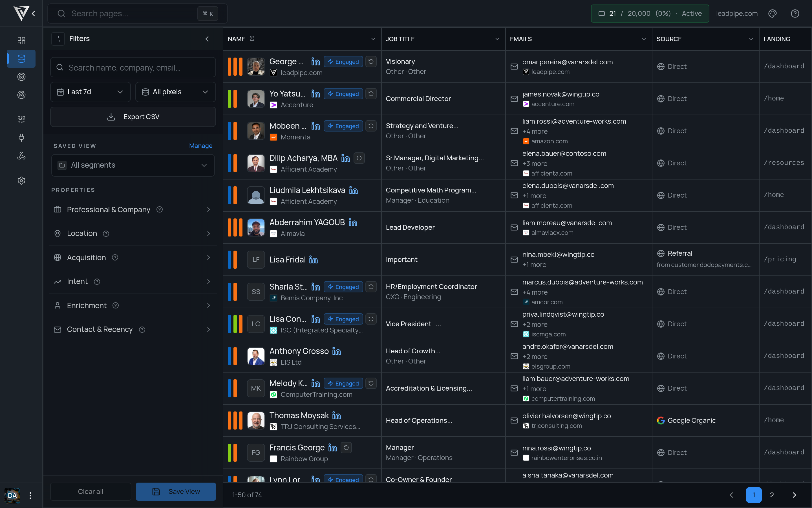Viewport: 812px width, 508px height.
Task: Open the settings gear in sidebar
Action: pos(21,181)
